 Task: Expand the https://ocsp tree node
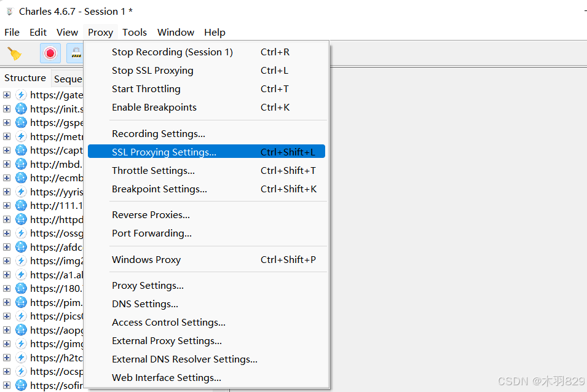tap(7, 372)
